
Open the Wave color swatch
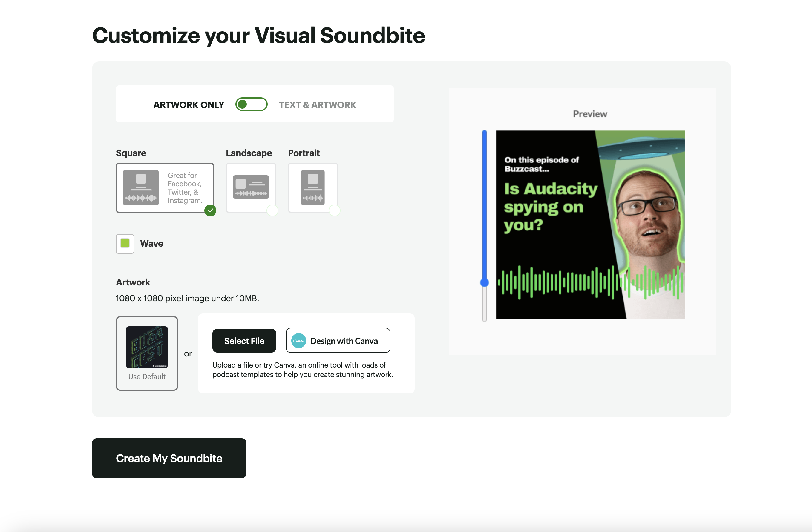(125, 244)
